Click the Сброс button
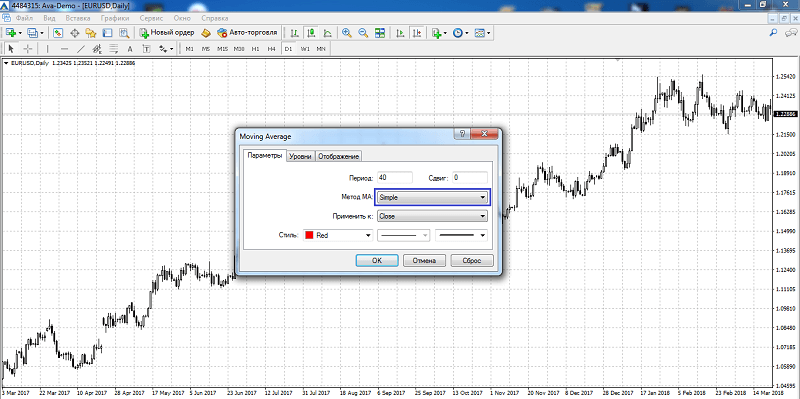The height and width of the screenshot is (399, 800). click(472, 260)
